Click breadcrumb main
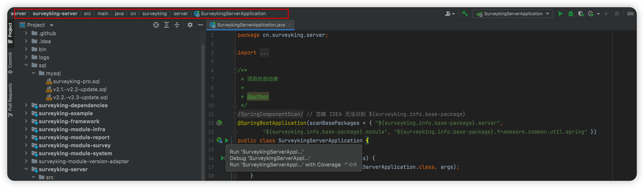The width and height of the screenshot is (644, 188). click(103, 14)
